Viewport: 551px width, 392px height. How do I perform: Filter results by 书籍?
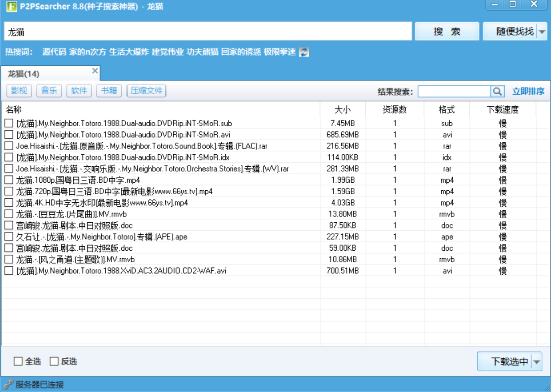(x=109, y=91)
